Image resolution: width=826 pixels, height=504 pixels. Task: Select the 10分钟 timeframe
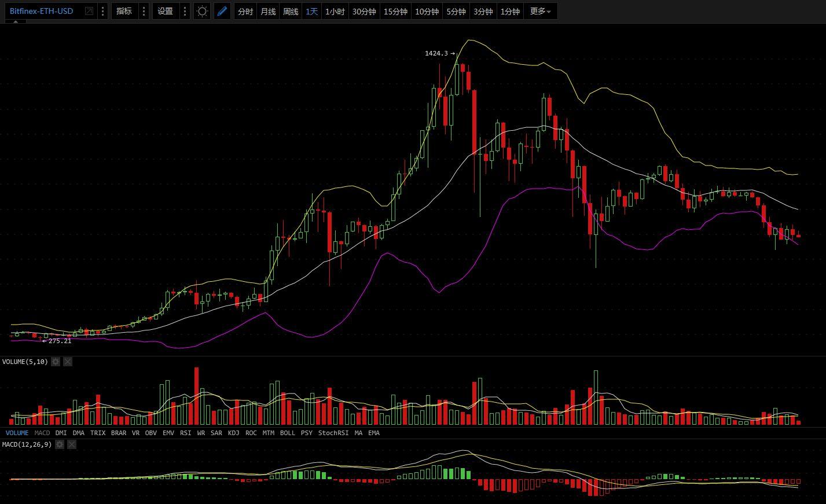pos(427,12)
